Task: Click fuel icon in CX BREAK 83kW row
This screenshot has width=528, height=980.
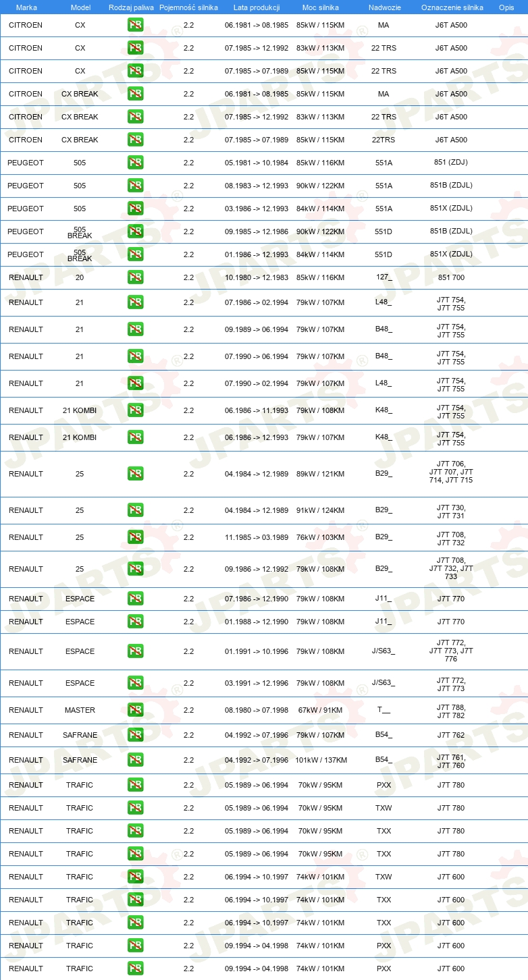Action: [135, 117]
